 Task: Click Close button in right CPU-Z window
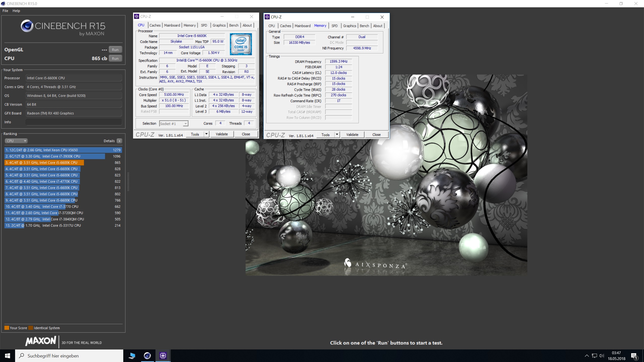(377, 134)
